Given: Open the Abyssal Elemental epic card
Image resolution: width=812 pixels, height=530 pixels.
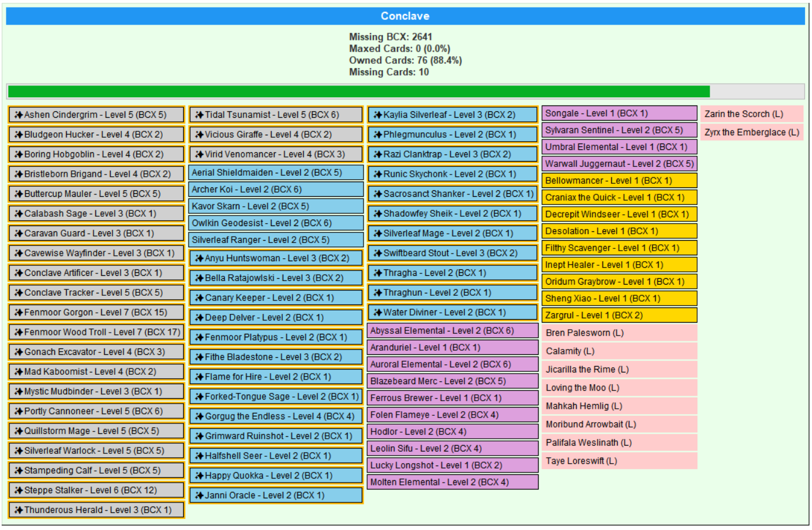Looking at the screenshot, I should point(453,331).
